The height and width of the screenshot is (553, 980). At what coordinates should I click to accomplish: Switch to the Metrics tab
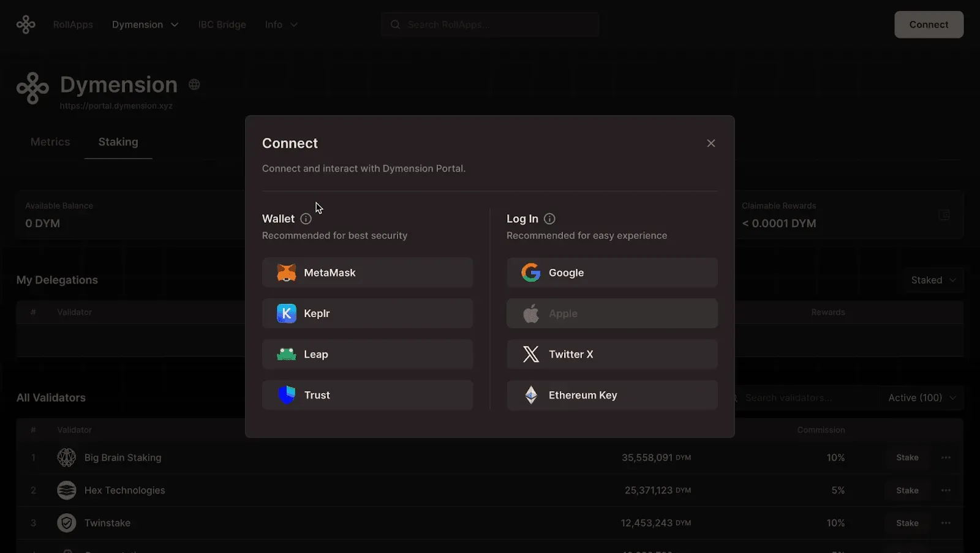pos(50,142)
